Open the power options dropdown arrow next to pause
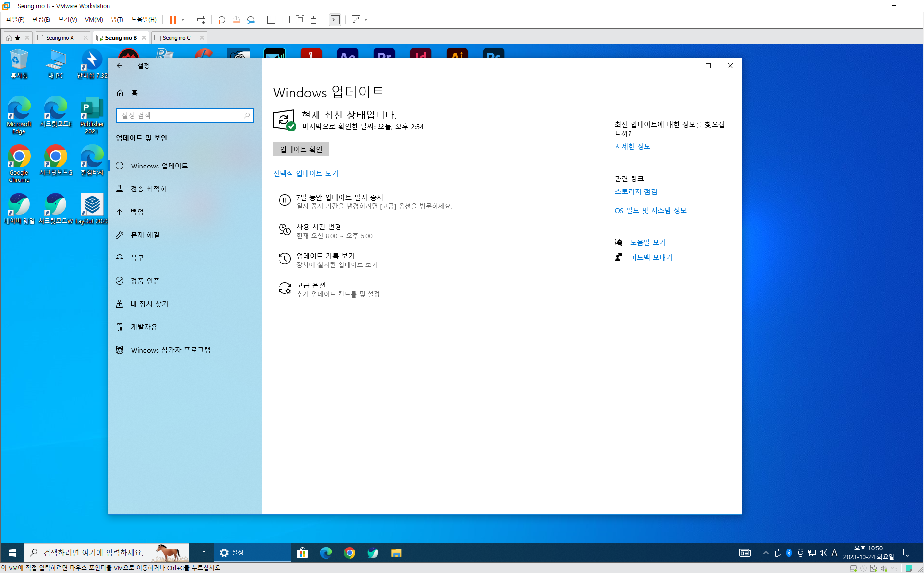924x573 pixels. coord(183,20)
